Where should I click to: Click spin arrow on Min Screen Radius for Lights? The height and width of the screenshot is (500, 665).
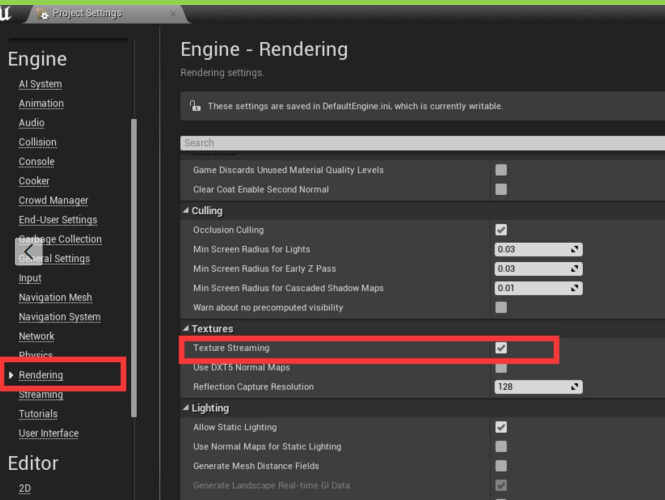574,249
